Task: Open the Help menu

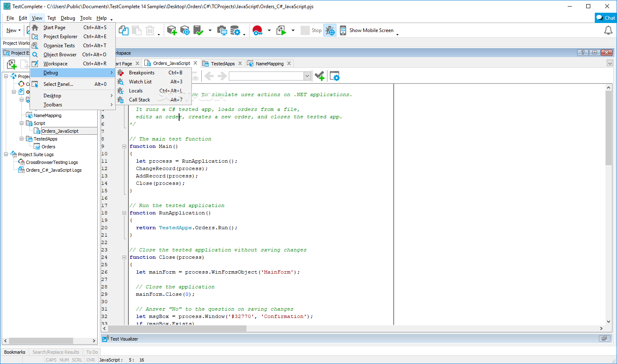Action: (x=101, y=18)
